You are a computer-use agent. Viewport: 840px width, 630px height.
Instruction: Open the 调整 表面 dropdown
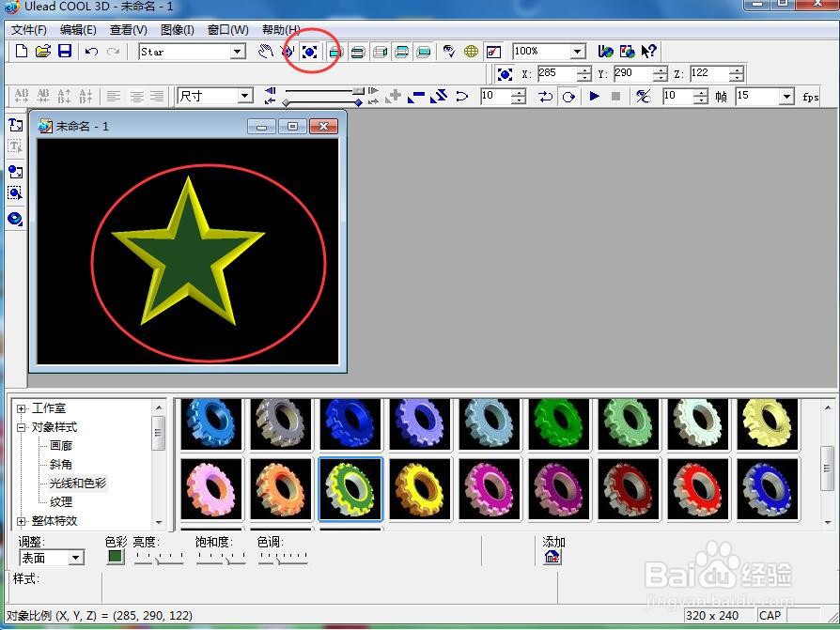click(x=76, y=558)
